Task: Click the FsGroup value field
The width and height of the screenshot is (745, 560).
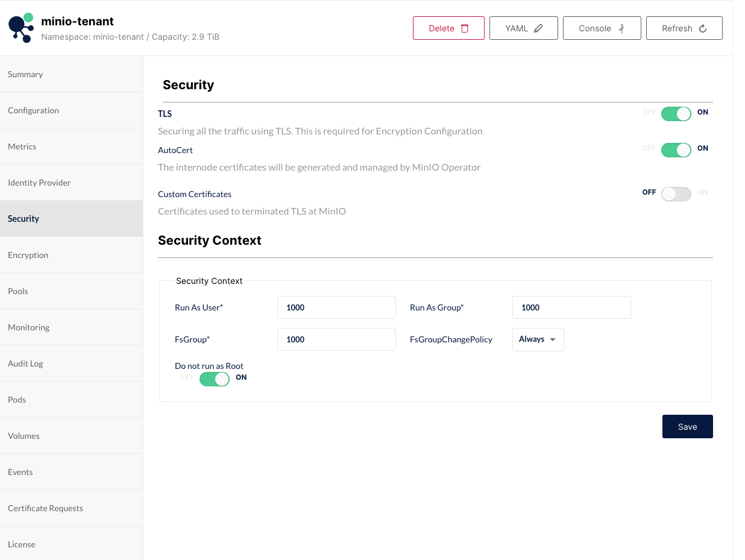Action: [x=336, y=339]
